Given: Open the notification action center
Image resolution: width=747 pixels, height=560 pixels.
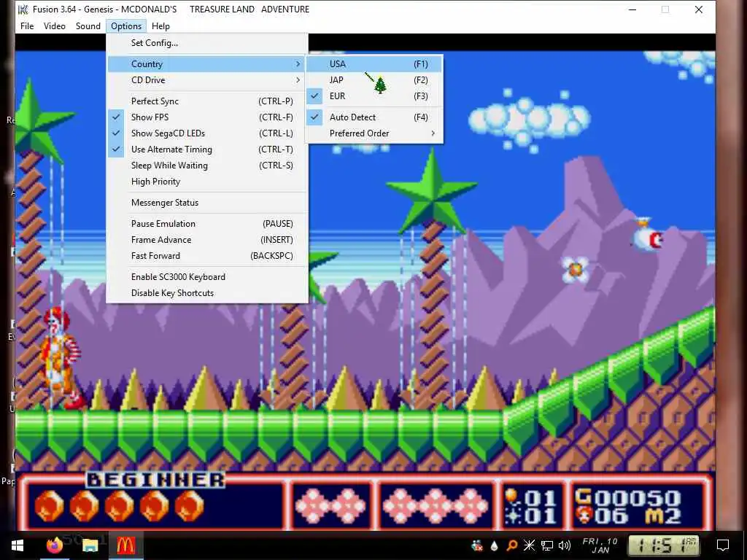Looking at the screenshot, I should 723,545.
